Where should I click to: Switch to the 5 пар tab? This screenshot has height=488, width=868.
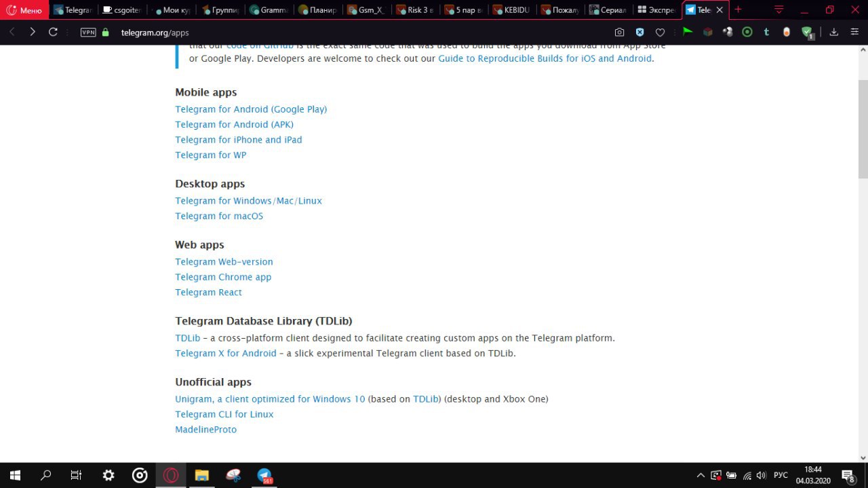click(x=463, y=10)
